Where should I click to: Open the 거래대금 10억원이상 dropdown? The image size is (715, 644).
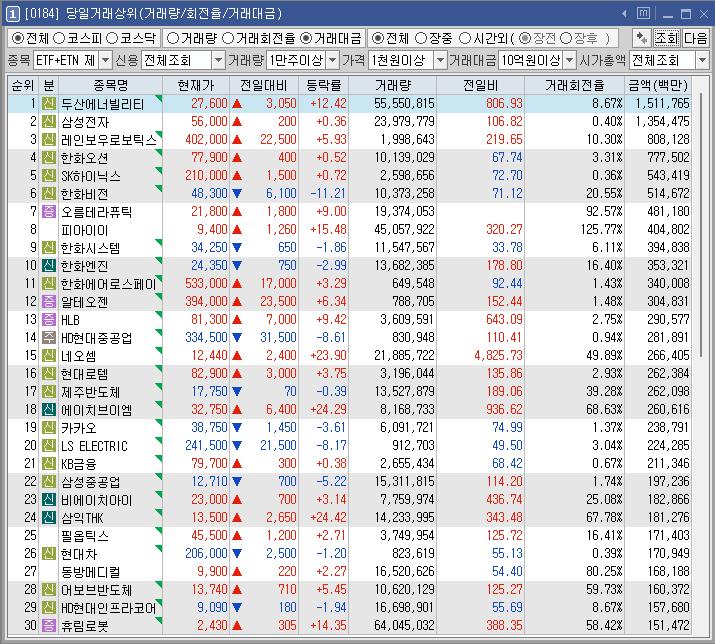(x=570, y=60)
